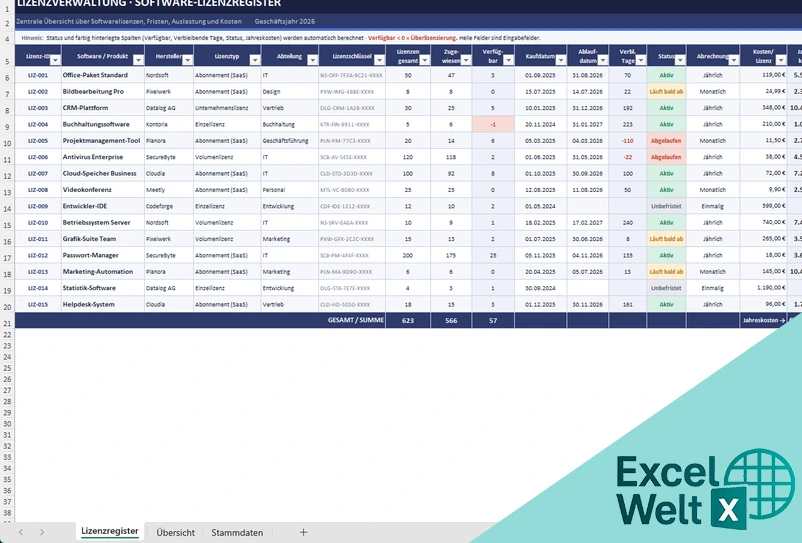Click Unbefristet status for Entwickler-IDE row
The width and height of the screenshot is (802, 543).
click(x=666, y=206)
